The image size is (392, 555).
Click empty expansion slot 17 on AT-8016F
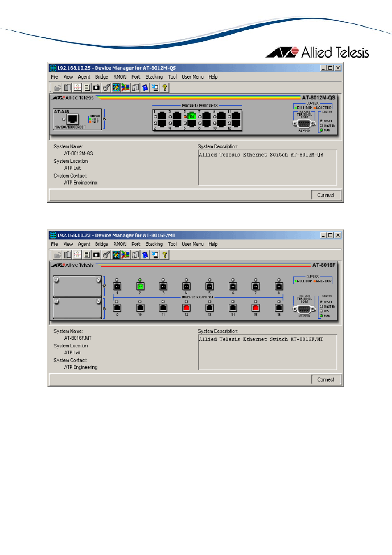pos(77,286)
